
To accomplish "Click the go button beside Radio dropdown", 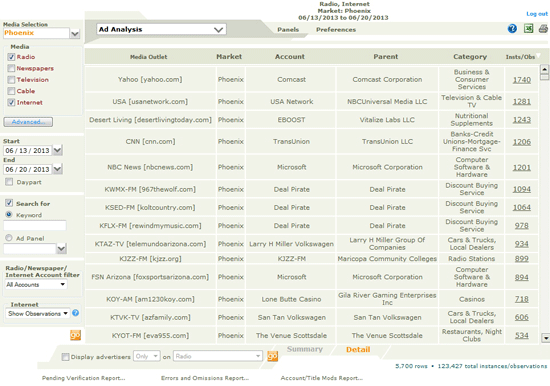I will 273,356.
